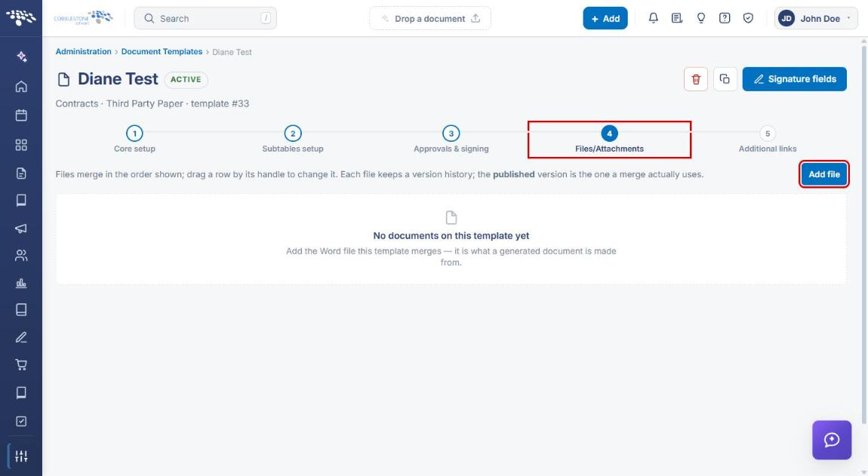
Task: Click the blue Add file button
Action: tap(823, 174)
